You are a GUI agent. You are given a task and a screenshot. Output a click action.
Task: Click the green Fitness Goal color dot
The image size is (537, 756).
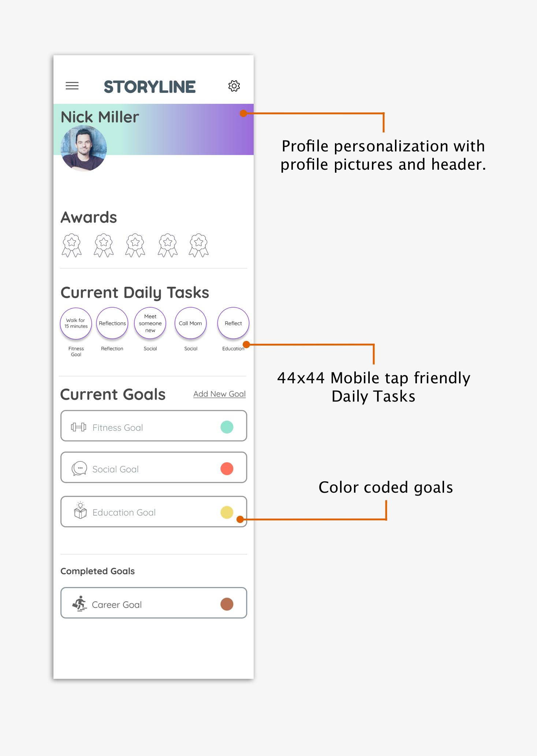(x=227, y=427)
